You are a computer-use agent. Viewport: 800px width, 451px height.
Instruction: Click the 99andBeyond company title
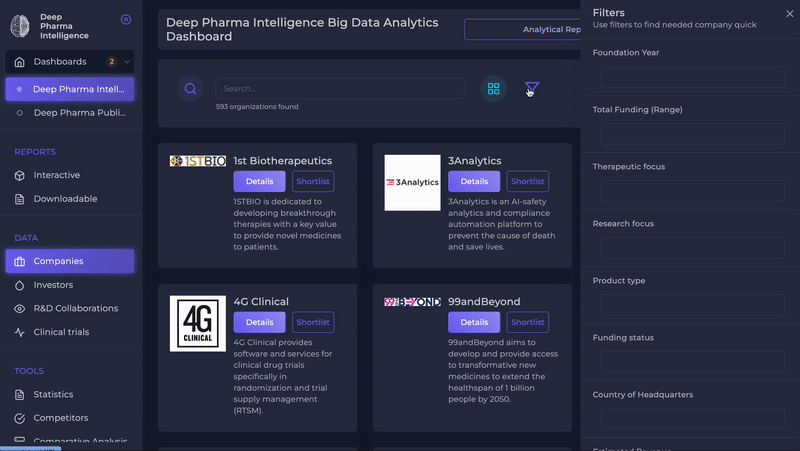(484, 302)
